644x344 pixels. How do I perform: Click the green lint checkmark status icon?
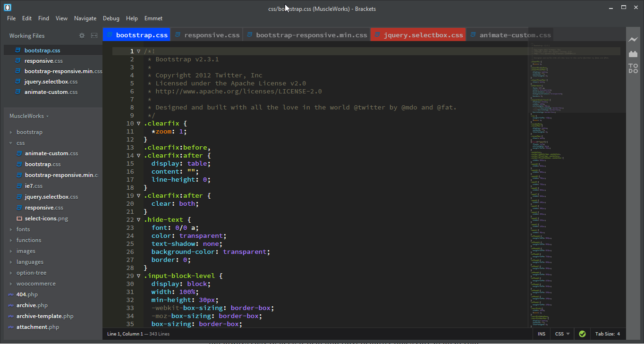[x=582, y=334]
